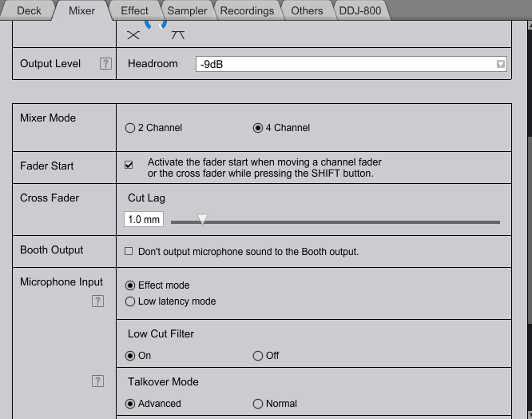Click the blue crossfader curve knob

click(156, 25)
